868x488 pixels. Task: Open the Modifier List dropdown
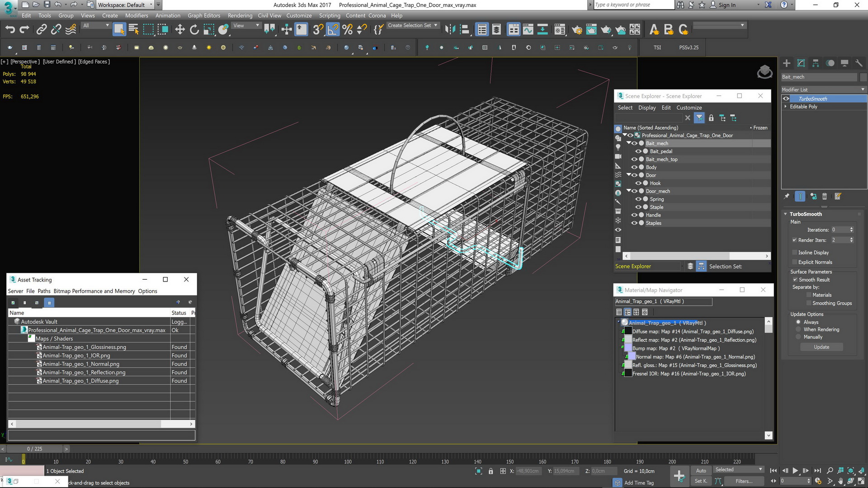pyautogui.click(x=823, y=89)
